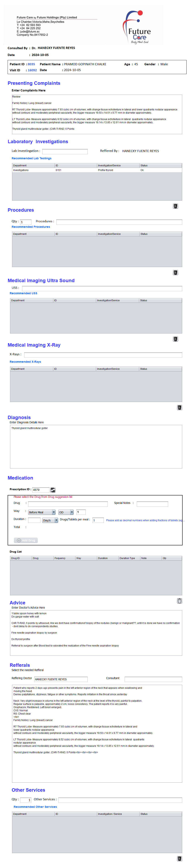The width and height of the screenshot is (187, 868).
Task: Refresh the Prescription ID
Action: [53, 490]
